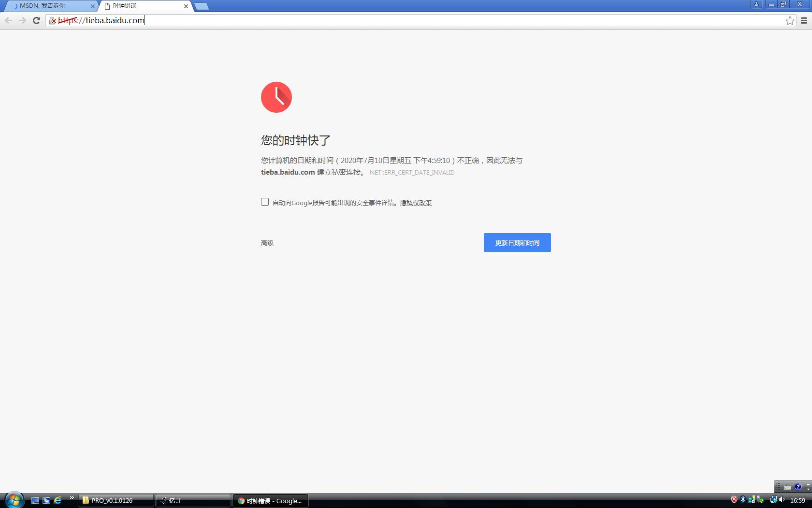Reload the current page
Viewport: 812px width, 508px height.
pyautogui.click(x=36, y=20)
